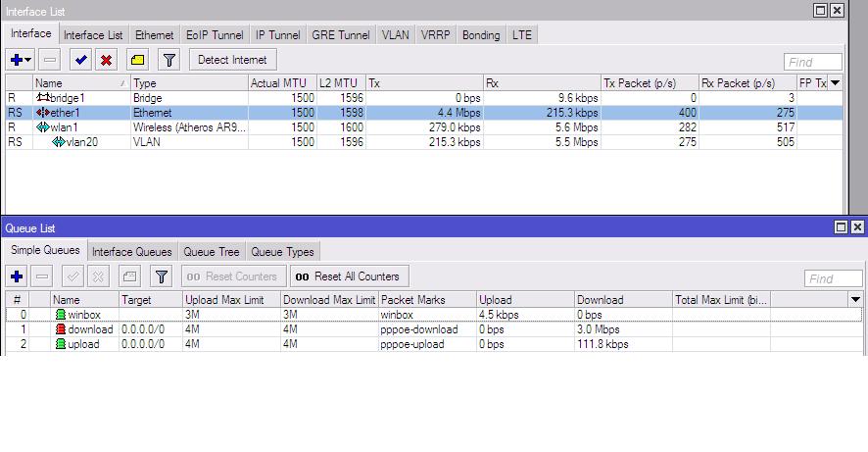Maximize the Interface List window
Screen dimensions: 868x452
(820, 10)
